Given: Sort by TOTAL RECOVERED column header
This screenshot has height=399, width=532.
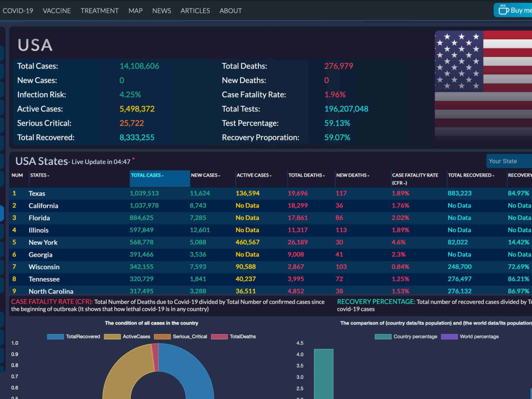Looking at the screenshot, I should (471, 176).
